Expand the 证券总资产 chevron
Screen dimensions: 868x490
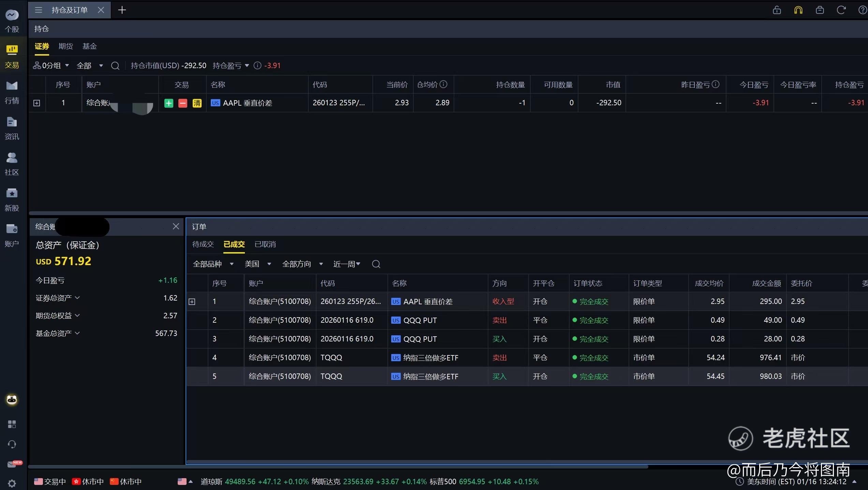[77, 298]
